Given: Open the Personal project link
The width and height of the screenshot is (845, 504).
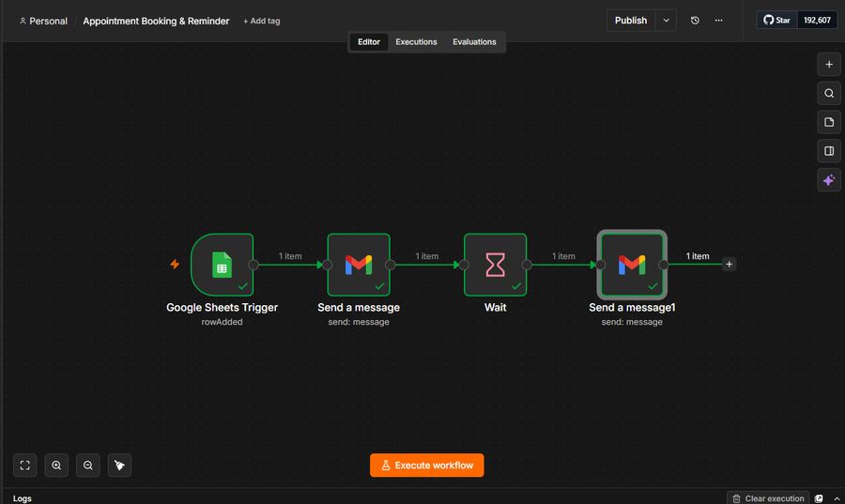Looking at the screenshot, I should 43,21.
